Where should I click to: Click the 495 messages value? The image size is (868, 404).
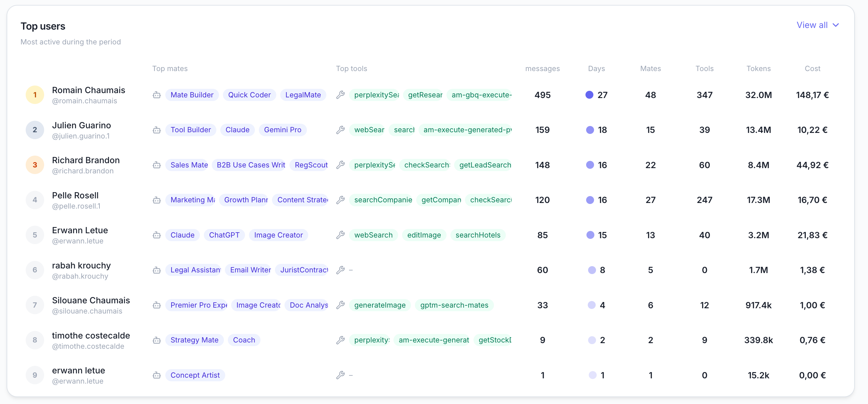(x=543, y=95)
